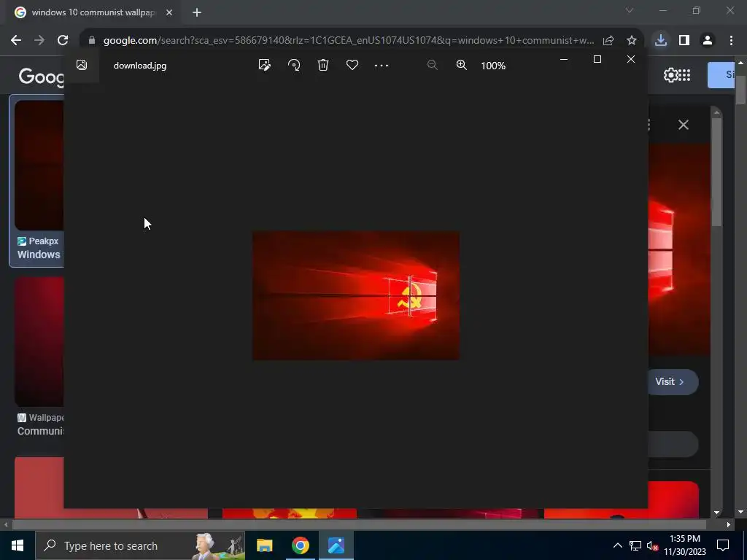Click the communist Windows wallpaper image

pyautogui.click(x=356, y=296)
